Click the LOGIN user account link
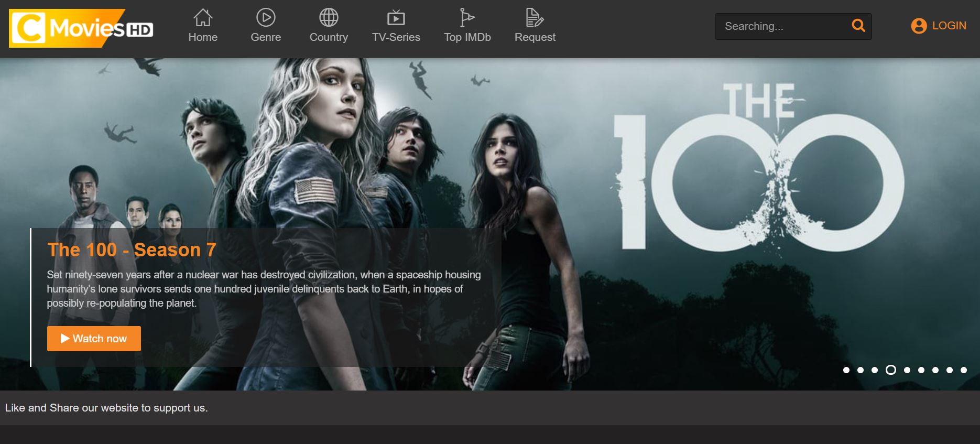Image resolution: width=980 pixels, height=444 pixels. 939,26
